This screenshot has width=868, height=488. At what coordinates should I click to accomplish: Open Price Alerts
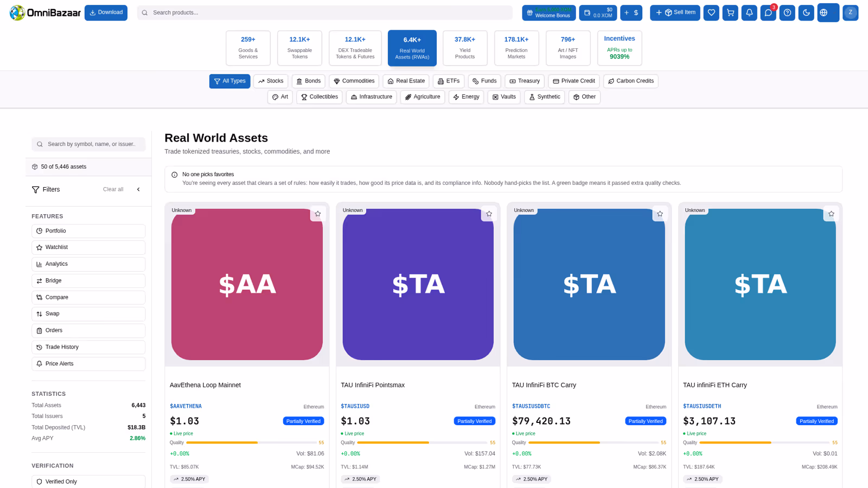[88, 364]
